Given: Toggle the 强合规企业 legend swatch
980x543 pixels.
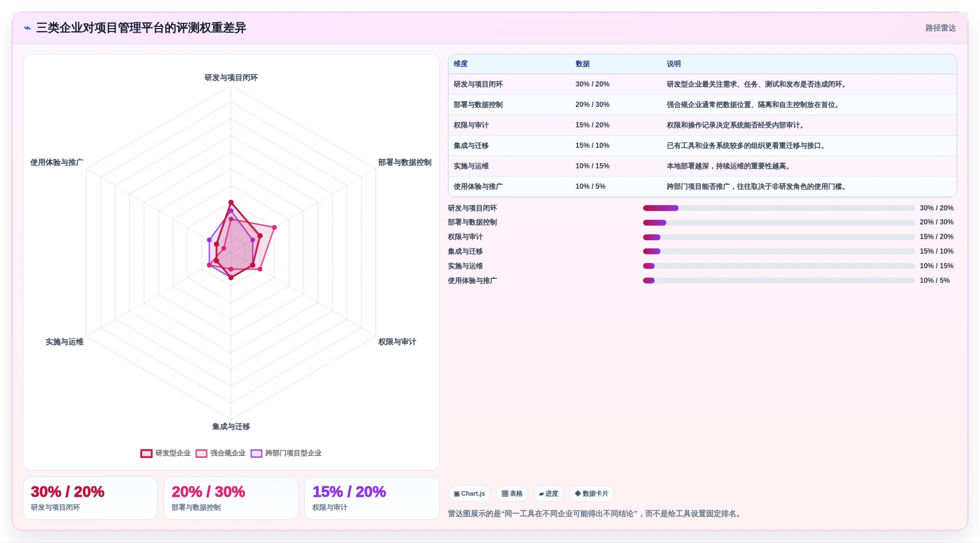Looking at the screenshot, I should pos(201,453).
